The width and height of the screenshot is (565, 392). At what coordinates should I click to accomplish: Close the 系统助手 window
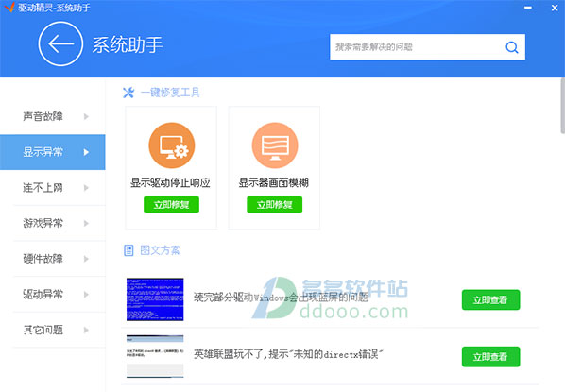555,8
